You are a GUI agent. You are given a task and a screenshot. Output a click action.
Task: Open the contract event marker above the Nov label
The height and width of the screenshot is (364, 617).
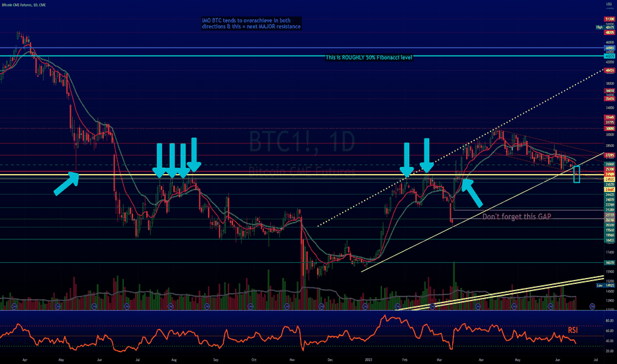pos(287,306)
